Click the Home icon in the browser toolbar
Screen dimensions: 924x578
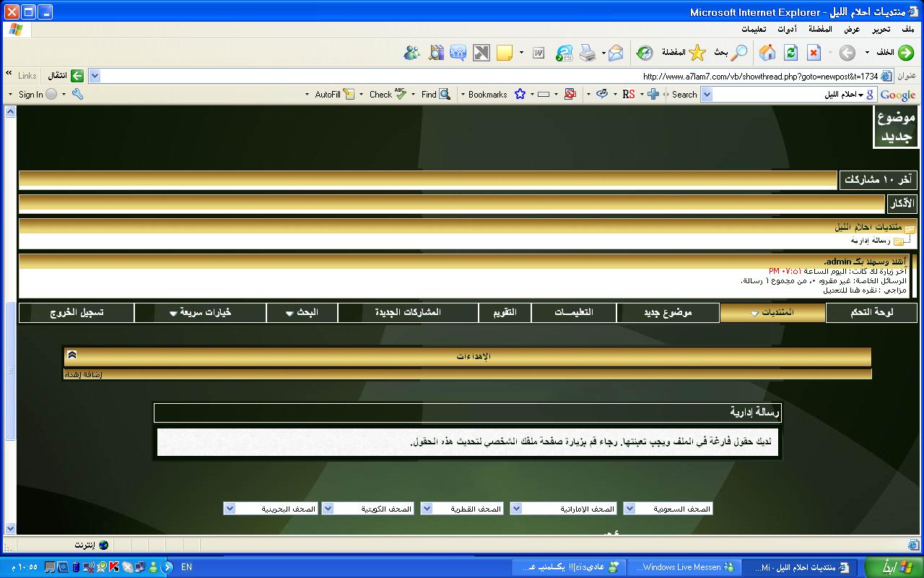[x=767, y=53]
